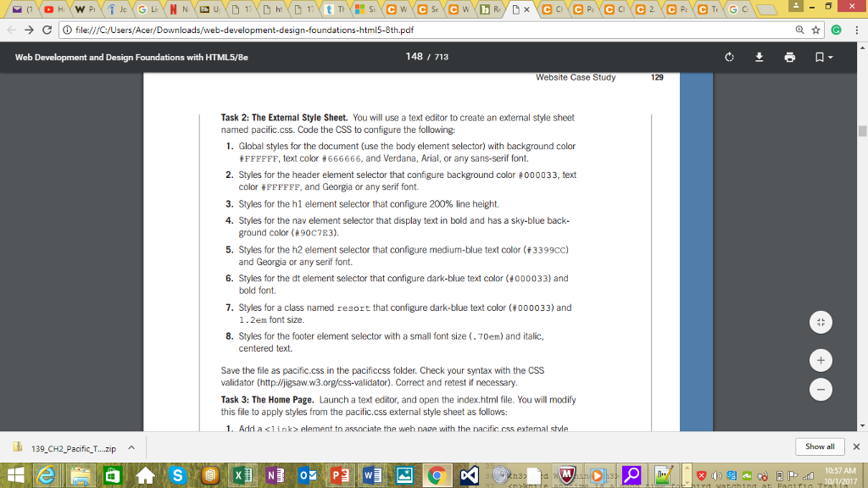This screenshot has height=488, width=868.
Task: Open File Explorer from the taskbar
Action: 81,475
